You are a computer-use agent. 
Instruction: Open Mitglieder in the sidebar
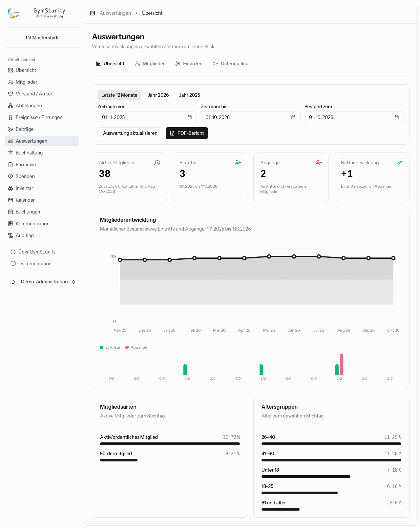(42, 82)
